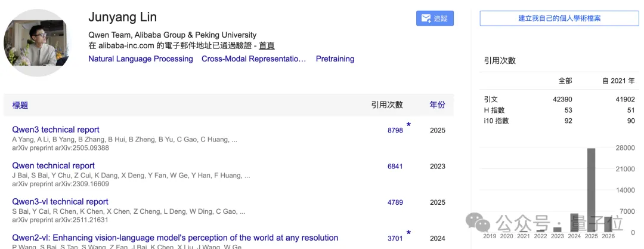Select the Natural Language Processing interest tag

pos(141,59)
